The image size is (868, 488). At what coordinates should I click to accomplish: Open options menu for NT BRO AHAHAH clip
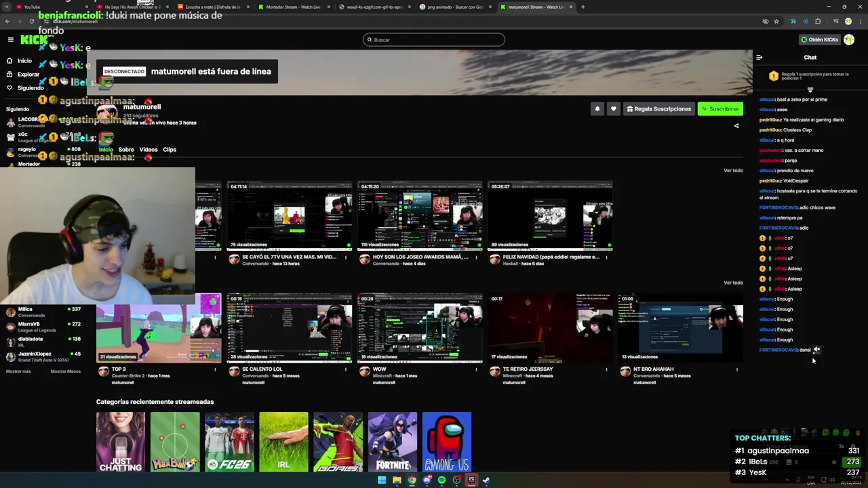coord(736,369)
